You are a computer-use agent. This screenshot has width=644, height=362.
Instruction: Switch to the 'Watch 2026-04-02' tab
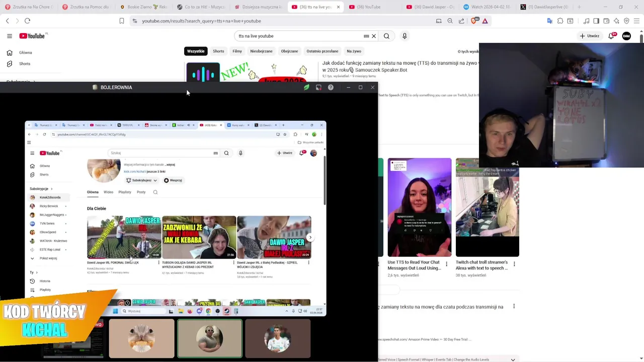(488, 7)
